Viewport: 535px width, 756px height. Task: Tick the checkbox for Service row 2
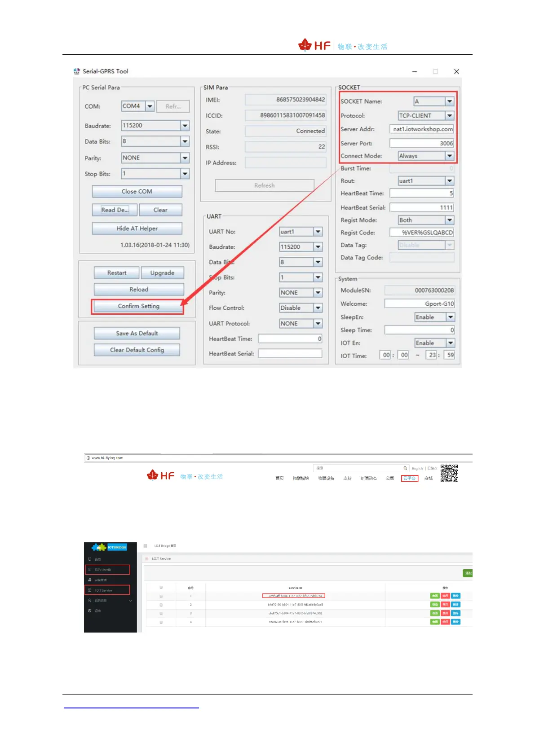click(161, 605)
